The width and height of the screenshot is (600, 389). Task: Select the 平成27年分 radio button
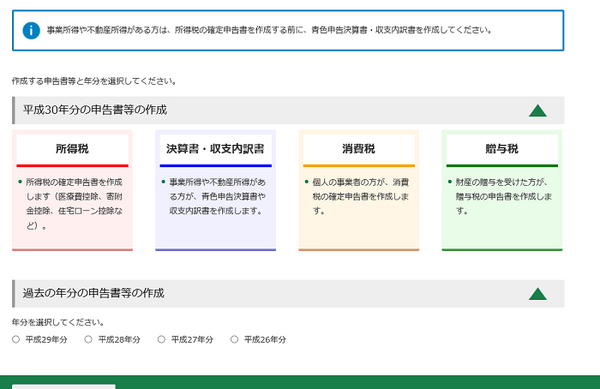coord(161,339)
